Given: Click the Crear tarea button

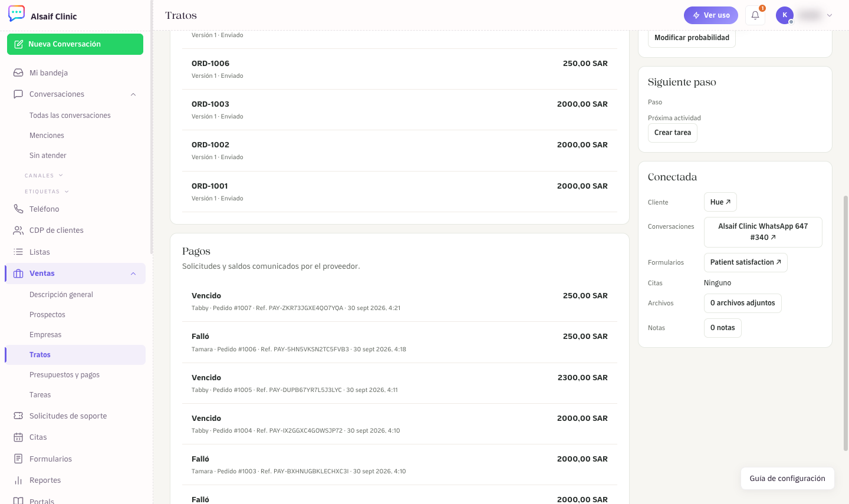Looking at the screenshot, I should coord(673,133).
